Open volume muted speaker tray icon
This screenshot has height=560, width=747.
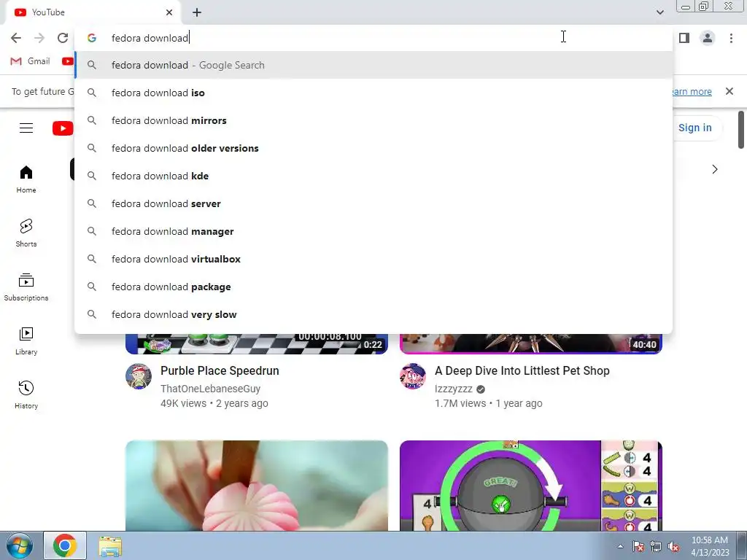(673, 547)
